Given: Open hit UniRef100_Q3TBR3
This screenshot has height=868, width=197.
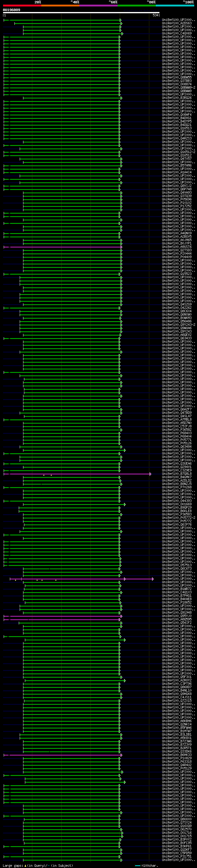Looking at the screenshot, I should tap(177, 81).
